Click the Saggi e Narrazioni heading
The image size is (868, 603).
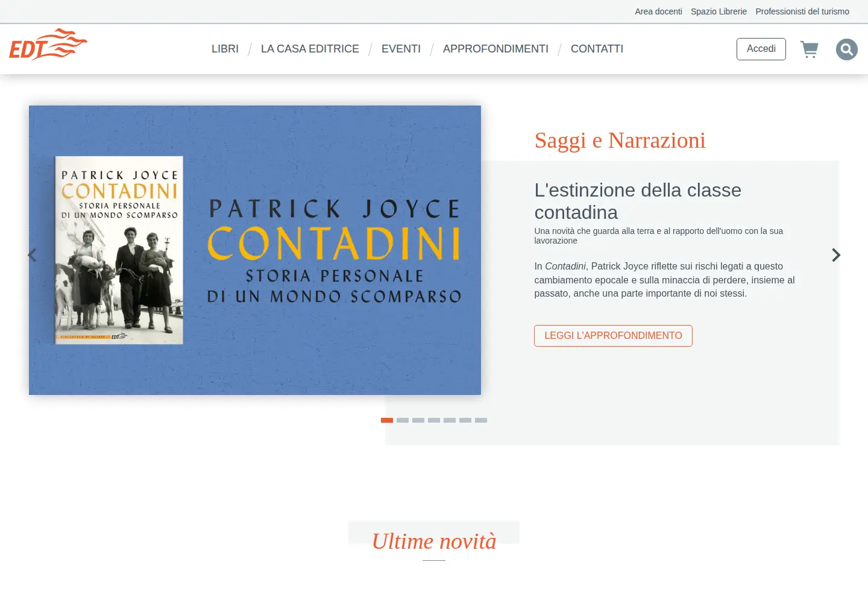(620, 140)
